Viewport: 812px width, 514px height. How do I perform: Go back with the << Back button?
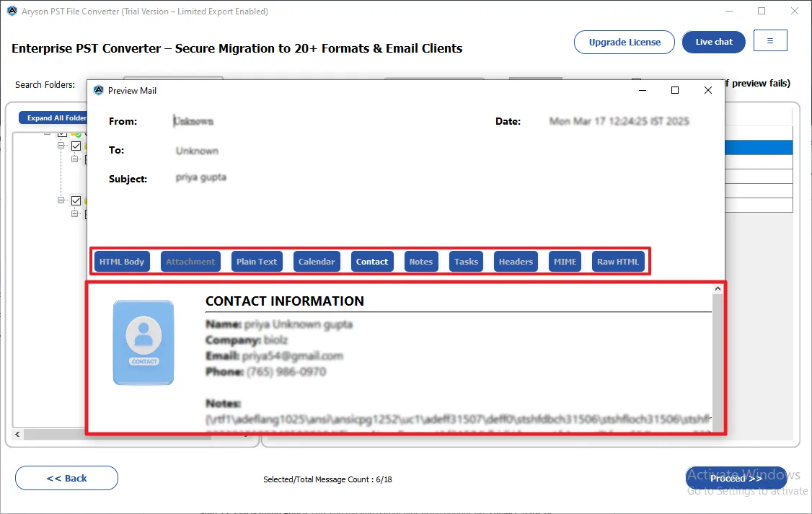tap(67, 478)
